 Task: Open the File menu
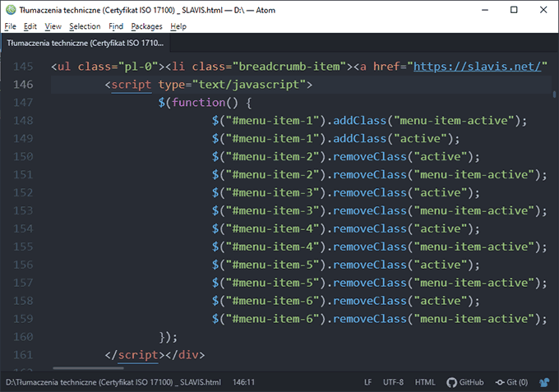10,26
